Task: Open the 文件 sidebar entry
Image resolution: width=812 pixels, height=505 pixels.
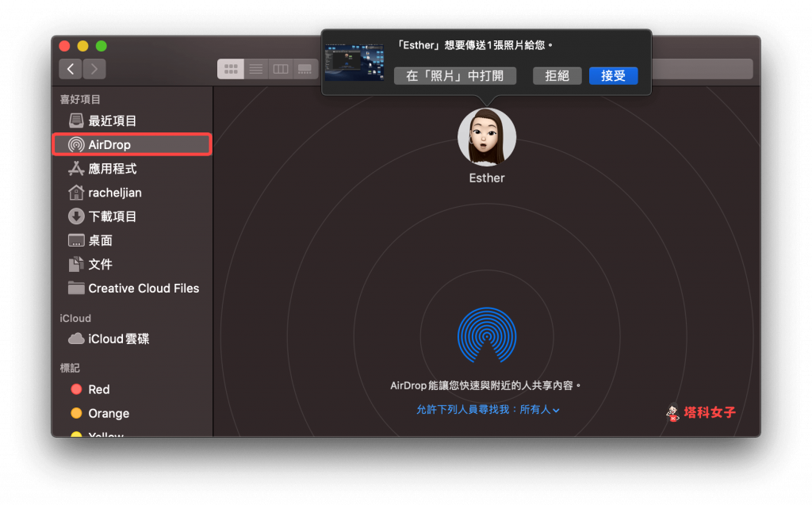Action: click(101, 264)
